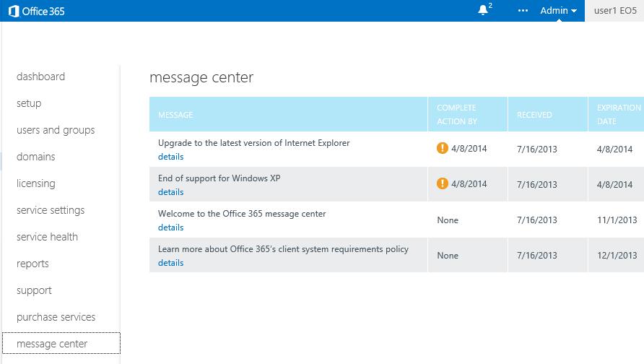
Task: Open the three-dots more options menu
Action: pyautogui.click(x=523, y=11)
